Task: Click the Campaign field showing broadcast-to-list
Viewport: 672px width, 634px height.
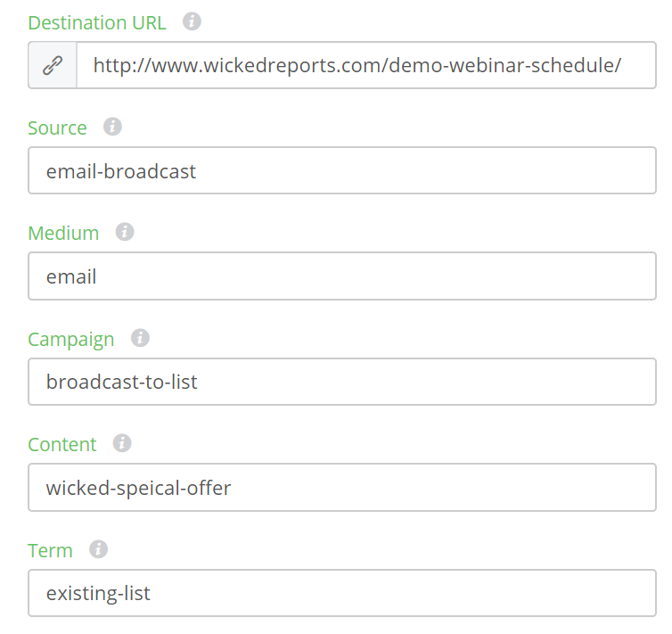Action: pos(341,382)
